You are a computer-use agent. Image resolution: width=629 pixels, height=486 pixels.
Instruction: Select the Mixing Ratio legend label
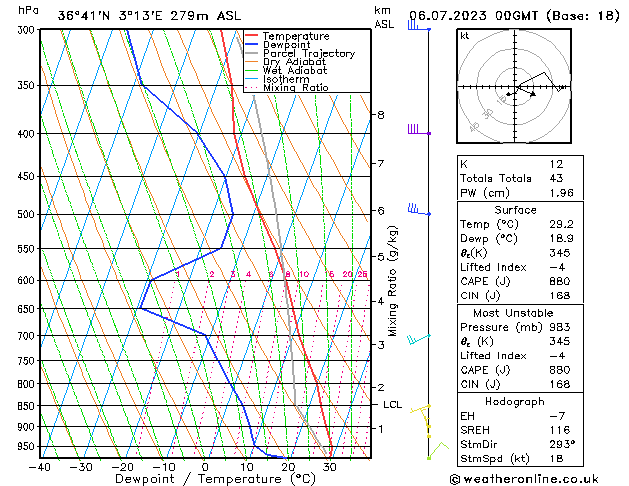tap(296, 87)
